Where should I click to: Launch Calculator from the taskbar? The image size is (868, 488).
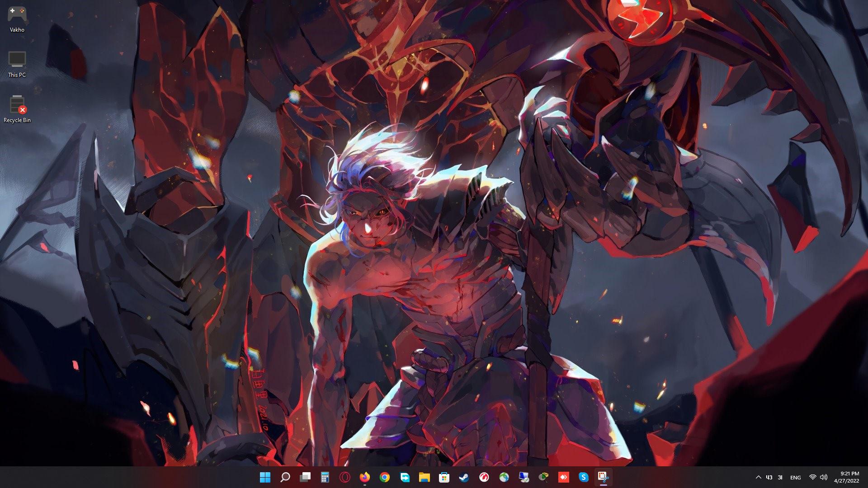[325, 477]
